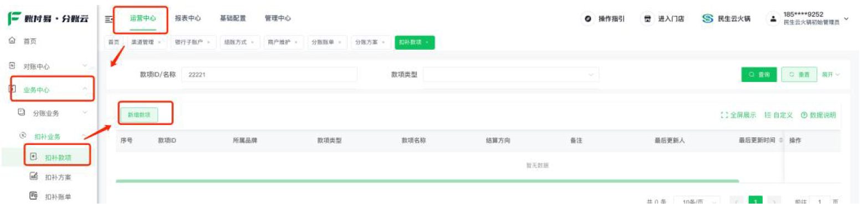
Task: Expand the 对账中心 menu chevron
Action: [x=85, y=66]
